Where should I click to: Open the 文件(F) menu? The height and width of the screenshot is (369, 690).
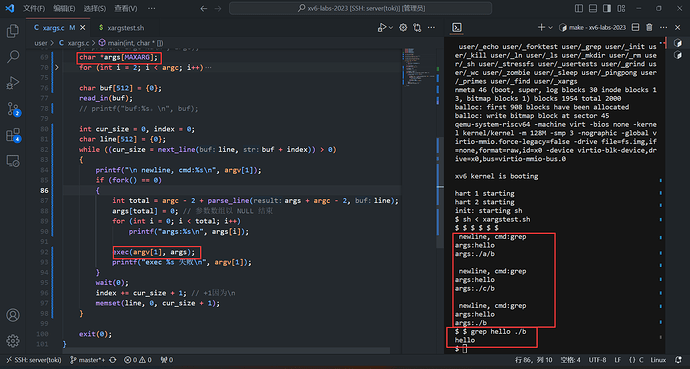pos(34,8)
